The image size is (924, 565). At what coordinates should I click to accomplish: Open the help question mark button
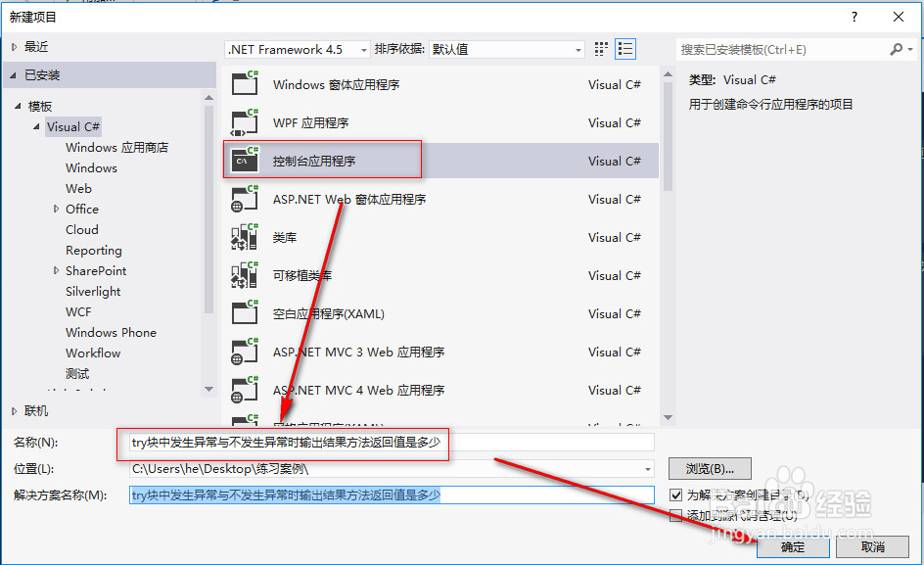tap(855, 17)
